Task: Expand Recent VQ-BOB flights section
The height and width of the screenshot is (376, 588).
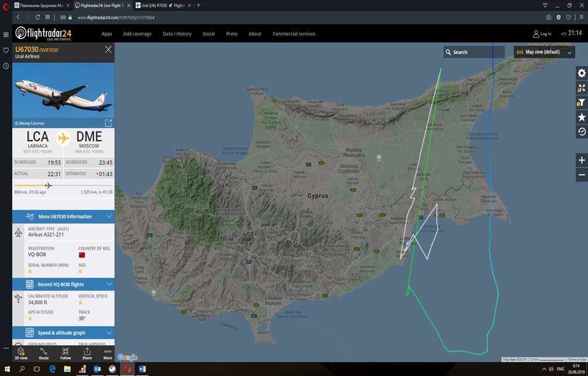Action: pos(63,284)
